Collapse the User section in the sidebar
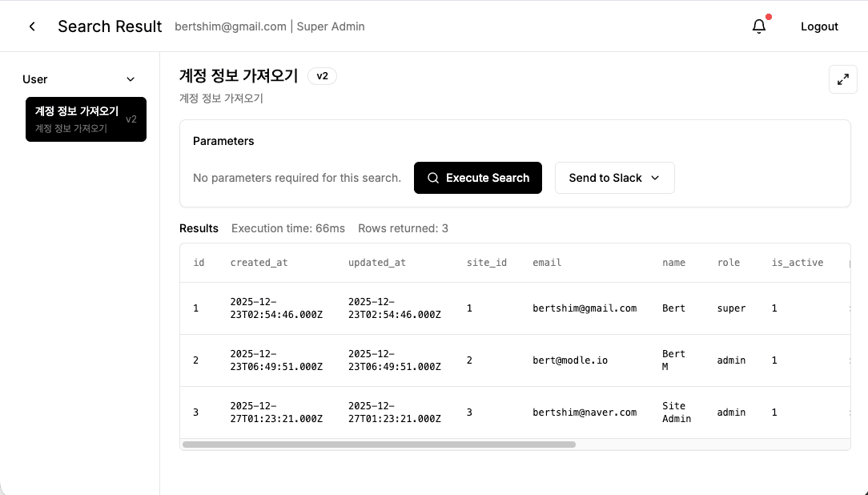This screenshot has height=495, width=868. pyautogui.click(x=131, y=79)
